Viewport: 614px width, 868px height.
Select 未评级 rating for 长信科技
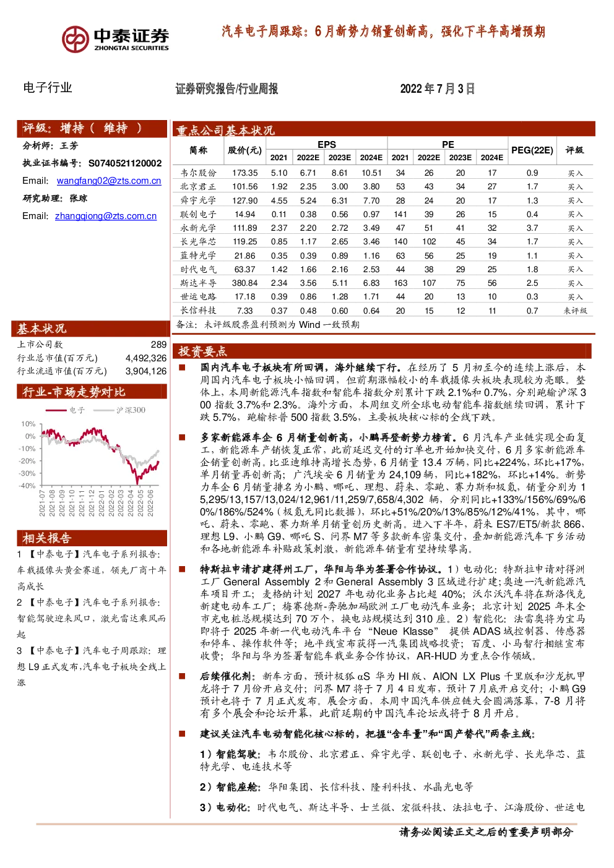point(575,311)
